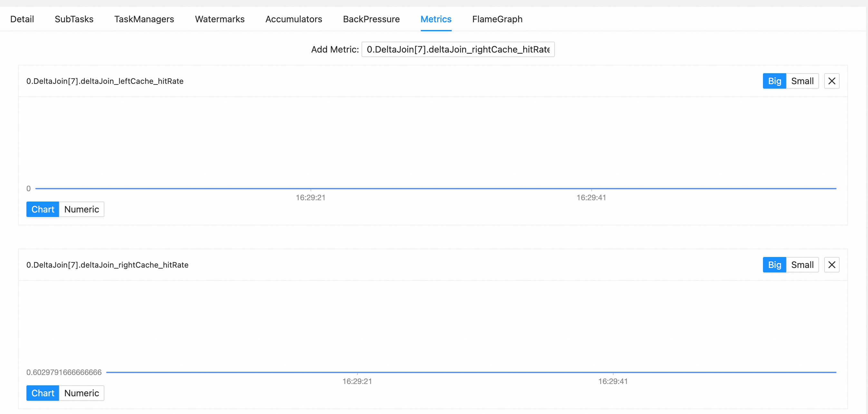The width and height of the screenshot is (868, 414).
Task: Open the FlameGraph tab
Action: click(497, 19)
